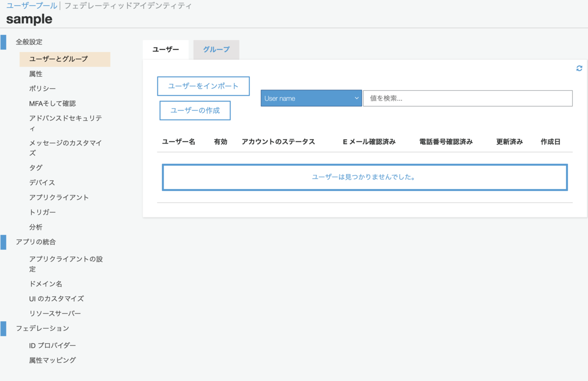
Task: Go to ポリシー in sidebar
Action: pyautogui.click(x=42, y=89)
